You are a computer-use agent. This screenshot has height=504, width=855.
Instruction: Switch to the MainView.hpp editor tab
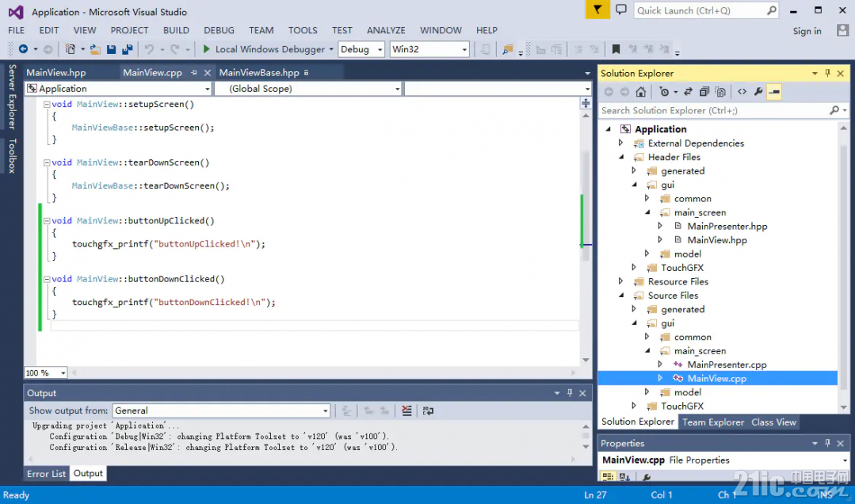[x=56, y=73]
